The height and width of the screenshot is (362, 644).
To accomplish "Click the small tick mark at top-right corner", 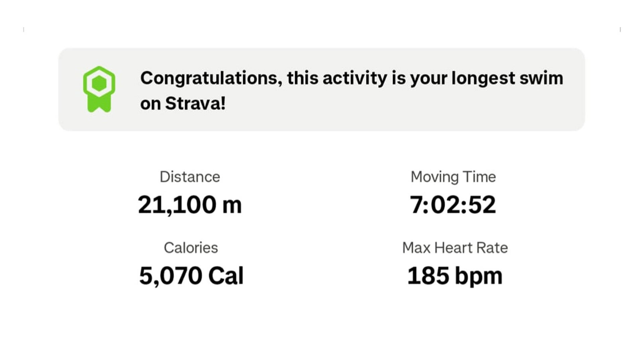I will click(x=620, y=29).
